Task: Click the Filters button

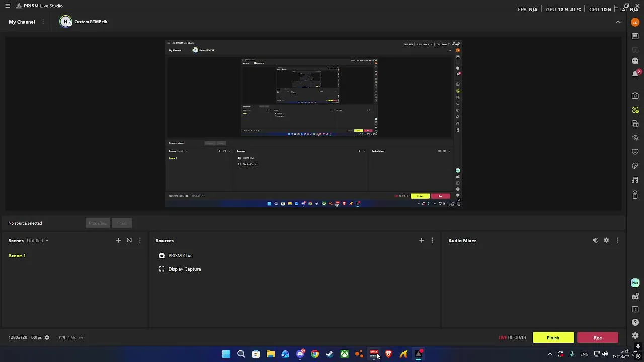Action: point(121,223)
